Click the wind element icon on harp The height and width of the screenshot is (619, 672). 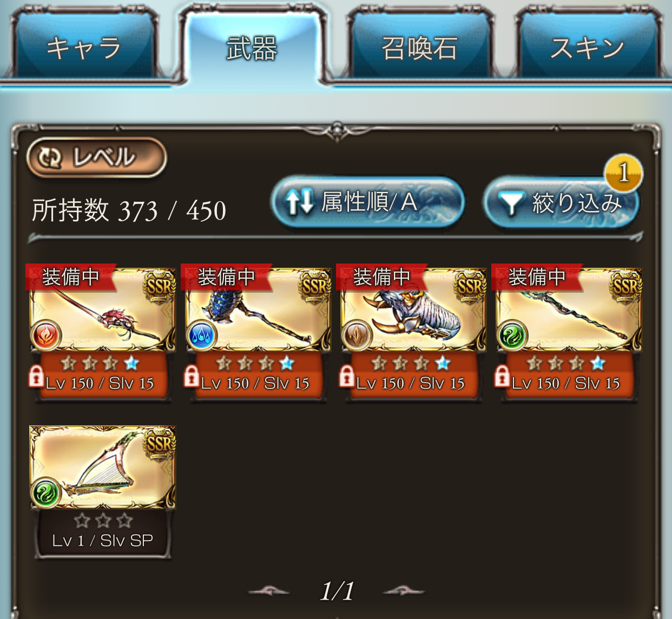46,492
